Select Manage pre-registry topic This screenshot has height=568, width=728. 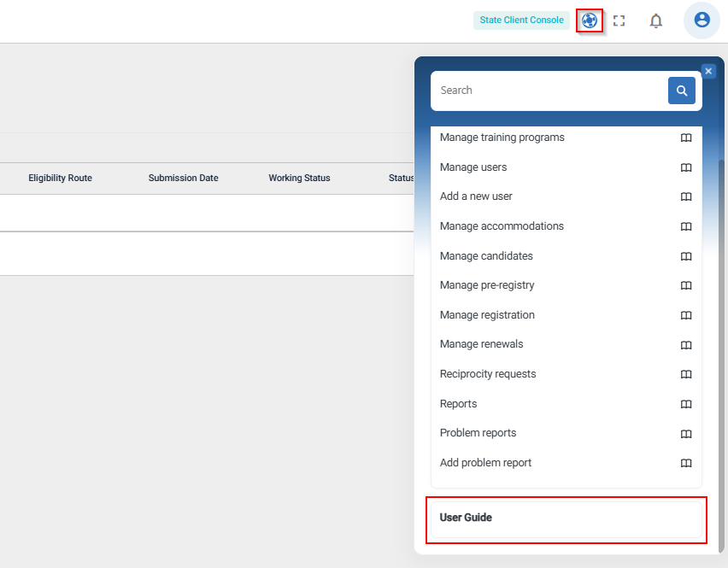click(487, 285)
